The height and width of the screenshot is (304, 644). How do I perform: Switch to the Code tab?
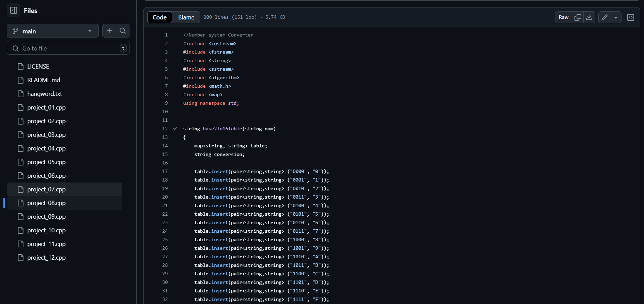tap(159, 17)
